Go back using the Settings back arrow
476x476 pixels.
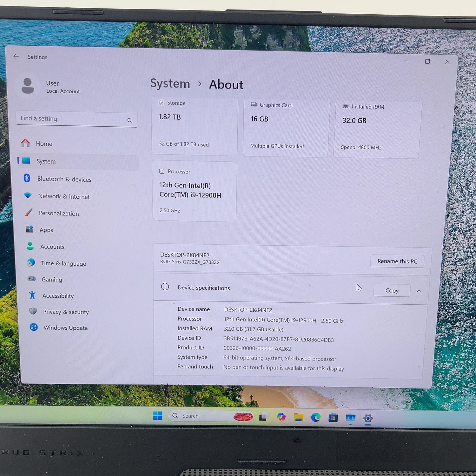click(x=16, y=56)
